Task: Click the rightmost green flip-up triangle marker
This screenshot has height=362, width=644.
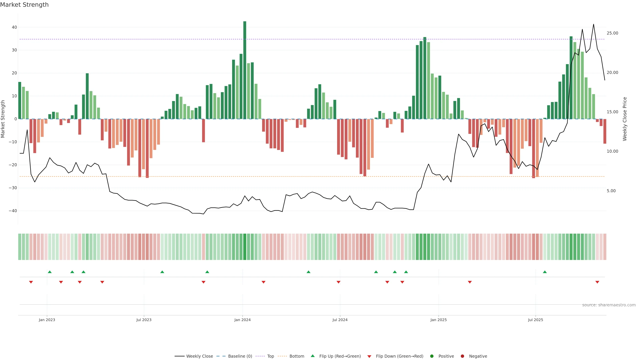Action: pos(545,272)
